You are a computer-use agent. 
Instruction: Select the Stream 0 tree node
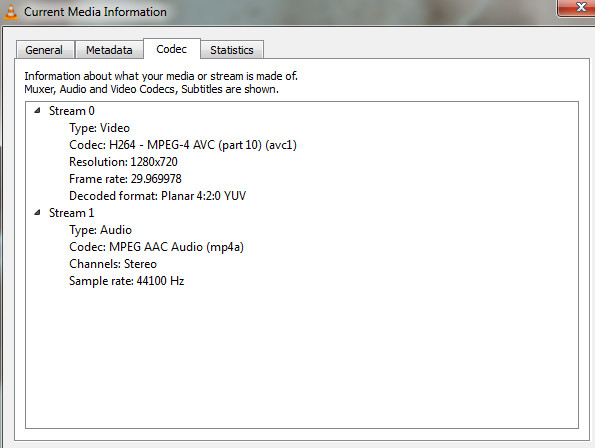click(72, 111)
